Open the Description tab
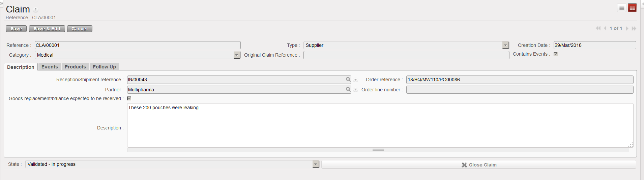The height and width of the screenshot is (180, 644). pyautogui.click(x=21, y=67)
